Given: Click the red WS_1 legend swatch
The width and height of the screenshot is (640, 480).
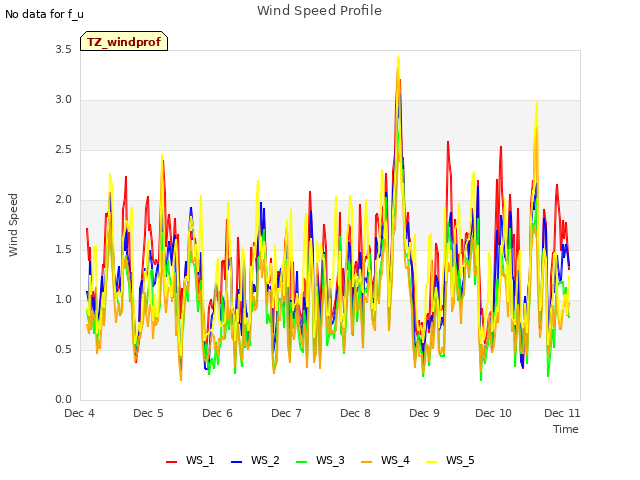Looking at the screenshot, I should [x=171, y=462].
